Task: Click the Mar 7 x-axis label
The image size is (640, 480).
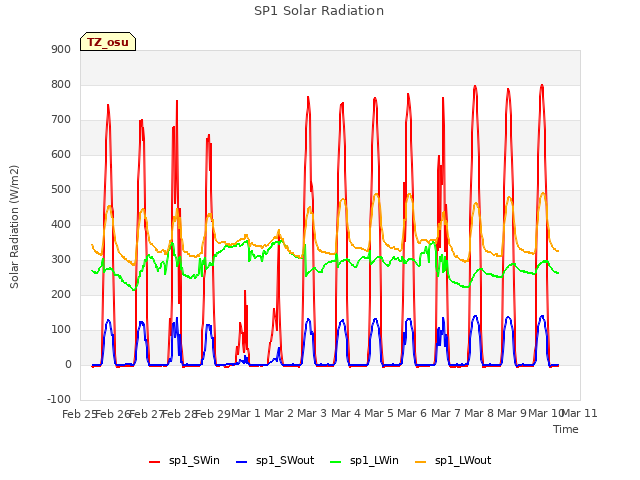Action: coord(446,414)
